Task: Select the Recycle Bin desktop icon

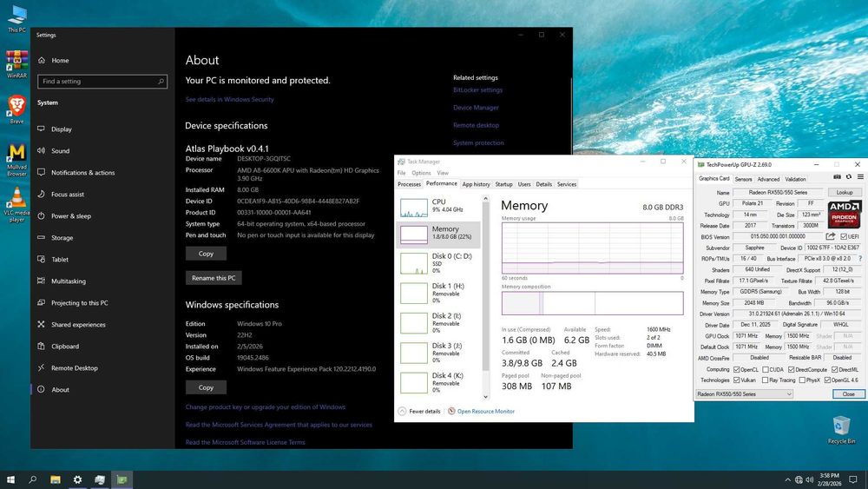Action: click(841, 430)
